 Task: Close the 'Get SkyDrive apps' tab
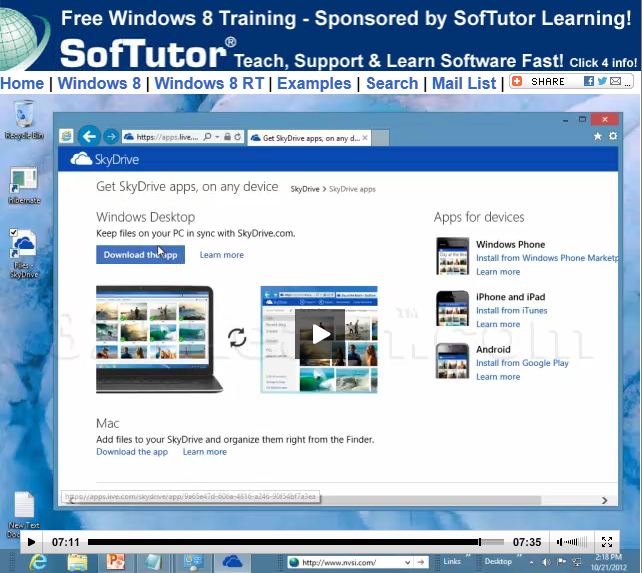click(365, 138)
